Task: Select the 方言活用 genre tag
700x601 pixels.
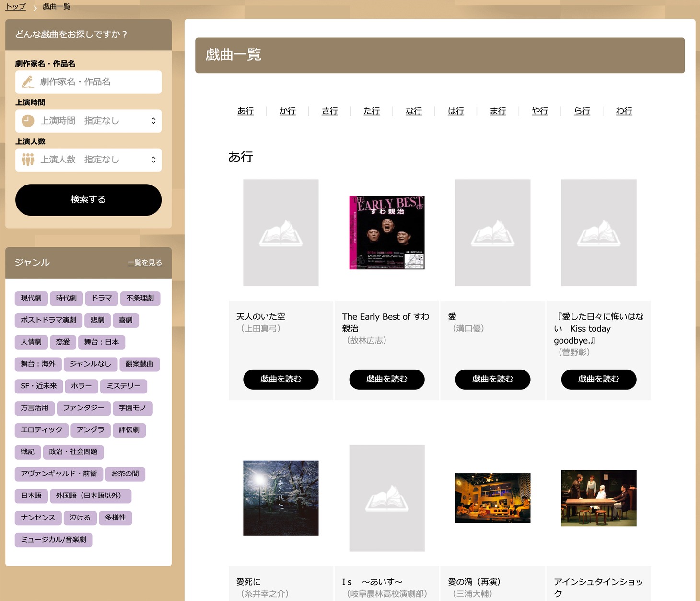Action: pyautogui.click(x=35, y=408)
